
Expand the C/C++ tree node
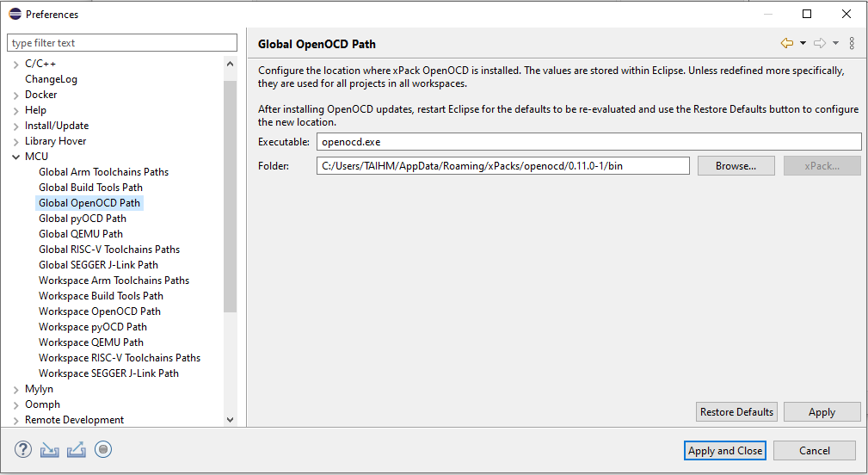tap(15, 65)
